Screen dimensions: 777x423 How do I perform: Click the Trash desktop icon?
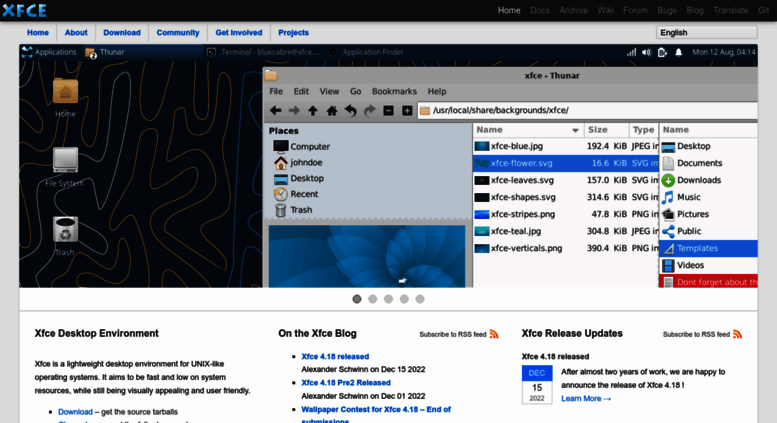[65, 229]
